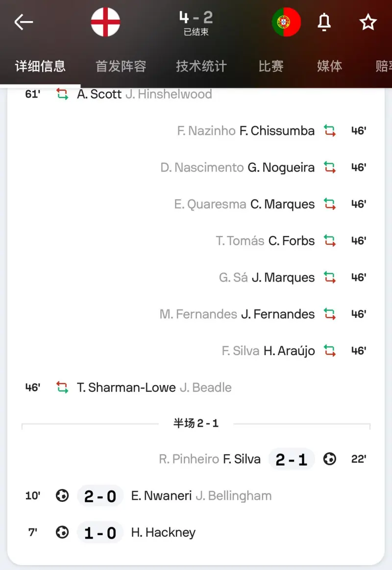Toggle the favorite star for this match

click(x=368, y=22)
